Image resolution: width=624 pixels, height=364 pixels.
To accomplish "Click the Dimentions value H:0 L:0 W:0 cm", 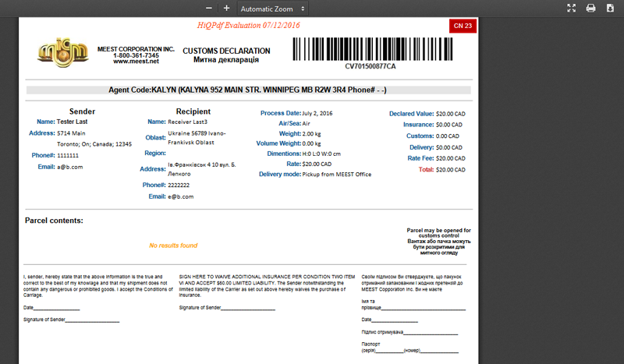I will click(x=321, y=154).
